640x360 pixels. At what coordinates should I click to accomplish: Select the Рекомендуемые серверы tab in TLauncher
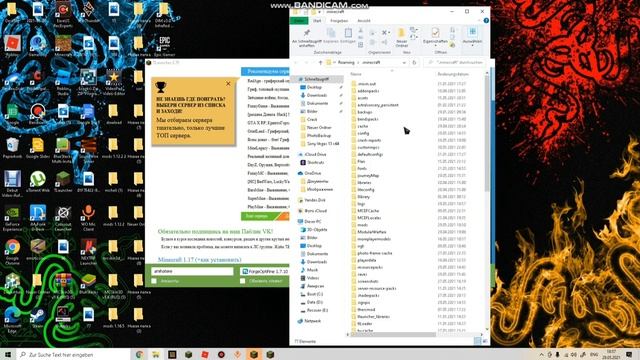[265, 71]
